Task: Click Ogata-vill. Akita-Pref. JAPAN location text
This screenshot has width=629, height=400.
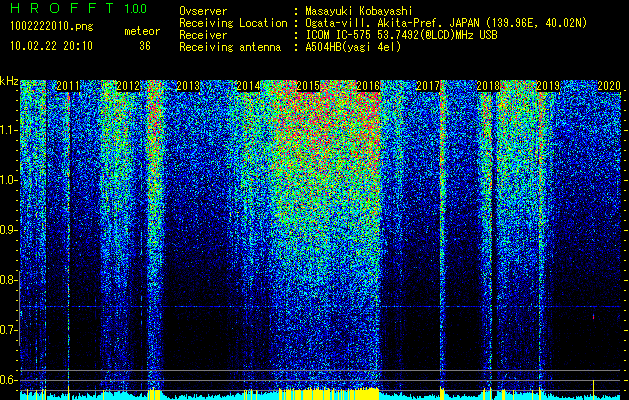Action: [446, 23]
